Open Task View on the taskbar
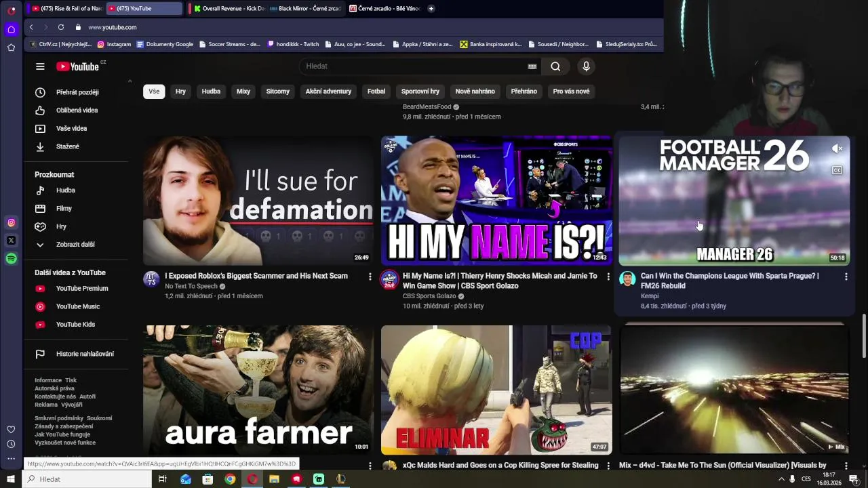 163,479
